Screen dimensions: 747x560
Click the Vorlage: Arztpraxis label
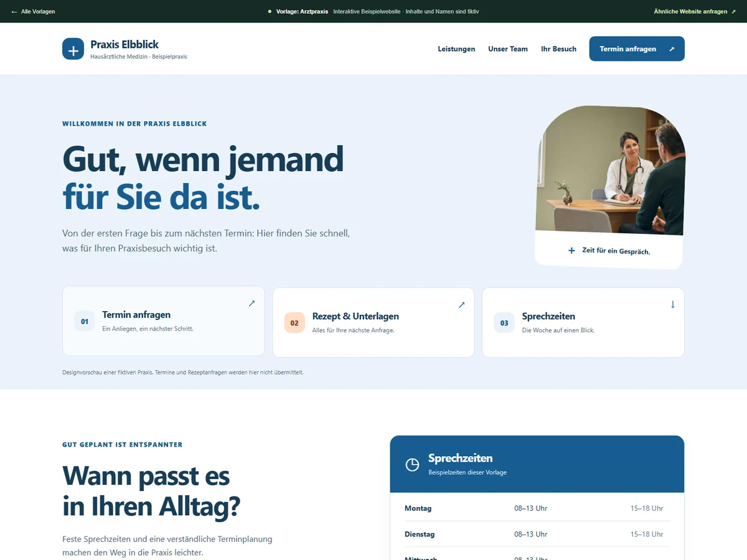click(x=302, y=11)
